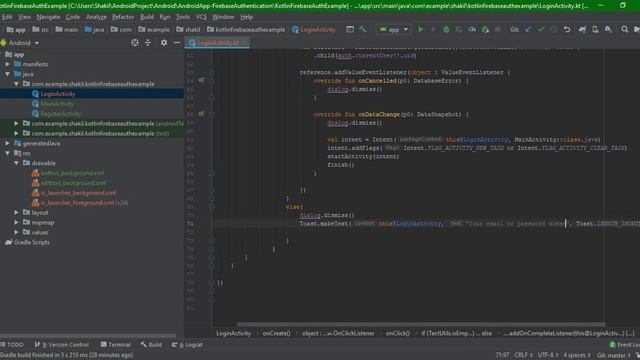
Task: Open the AVD Manager device icon
Action: (596, 29)
